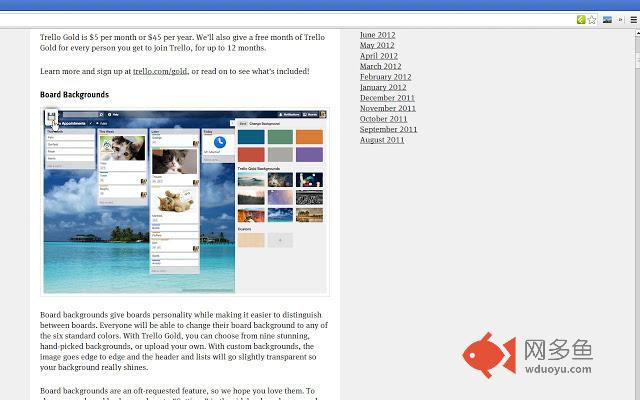The image size is (640, 400).
Task: Click the green feed icon in address bar
Action: pos(581,20)
